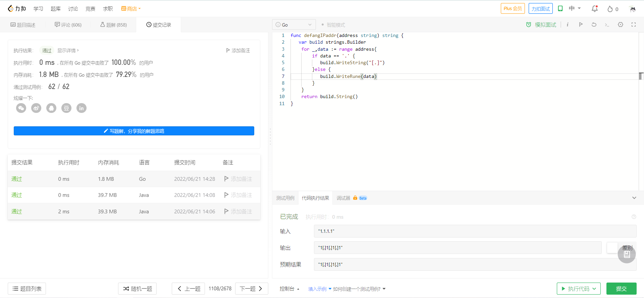The height and width of the screenshot is (298, 644).
Task: Open the terminal shortcut icon
Action: (x=607, y=25)
